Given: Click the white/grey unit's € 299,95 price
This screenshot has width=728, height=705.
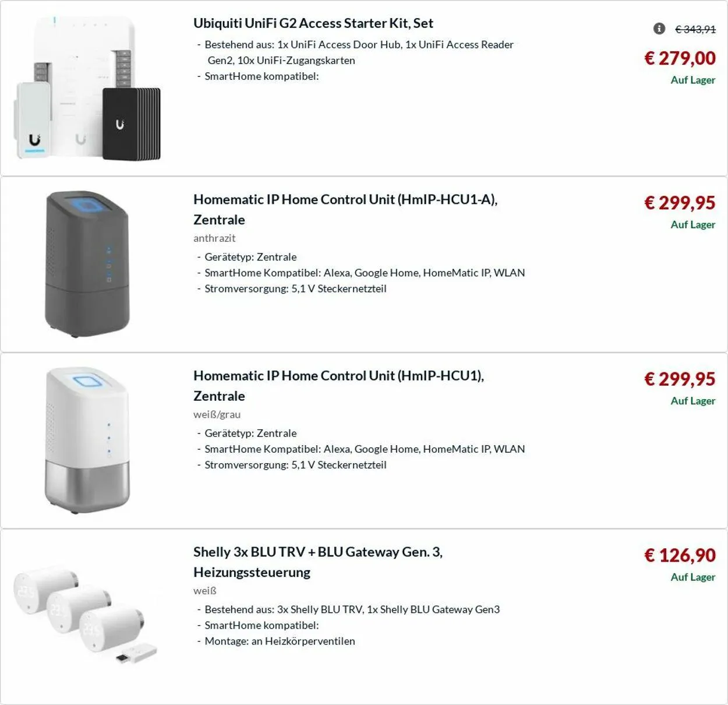Looking at the screenshot, I should click(x=680, y=379).
